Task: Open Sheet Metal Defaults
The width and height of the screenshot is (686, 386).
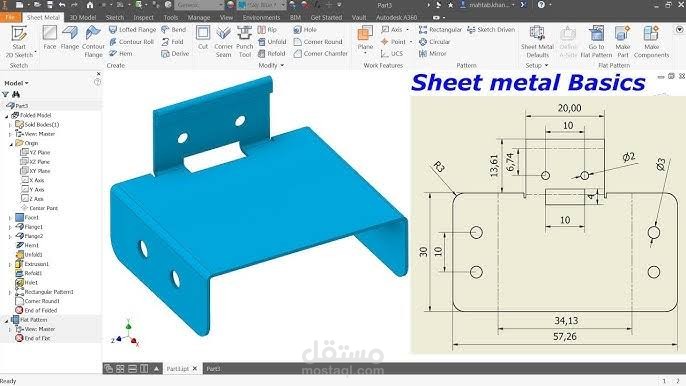Action: pyautogui.click(x=537, y=42)
